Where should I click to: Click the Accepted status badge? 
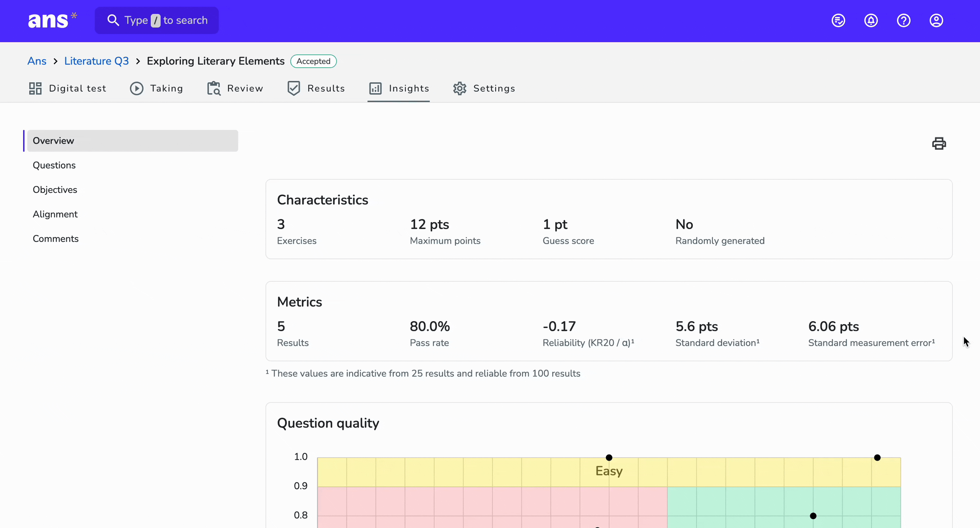pyautogui.click(x=314, y=61)
